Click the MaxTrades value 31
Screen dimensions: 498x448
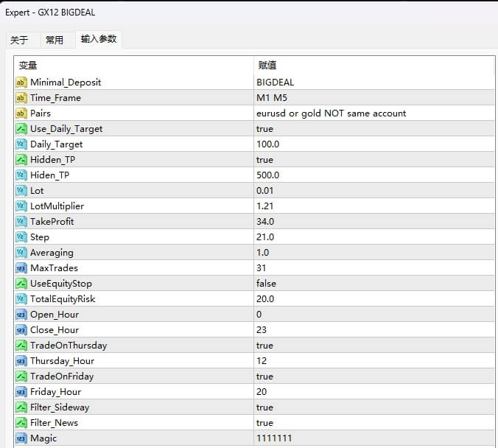[x=261, y=268]
